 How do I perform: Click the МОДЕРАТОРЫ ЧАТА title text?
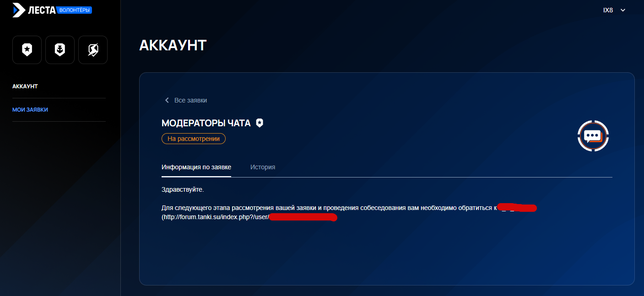pos(206,123)
